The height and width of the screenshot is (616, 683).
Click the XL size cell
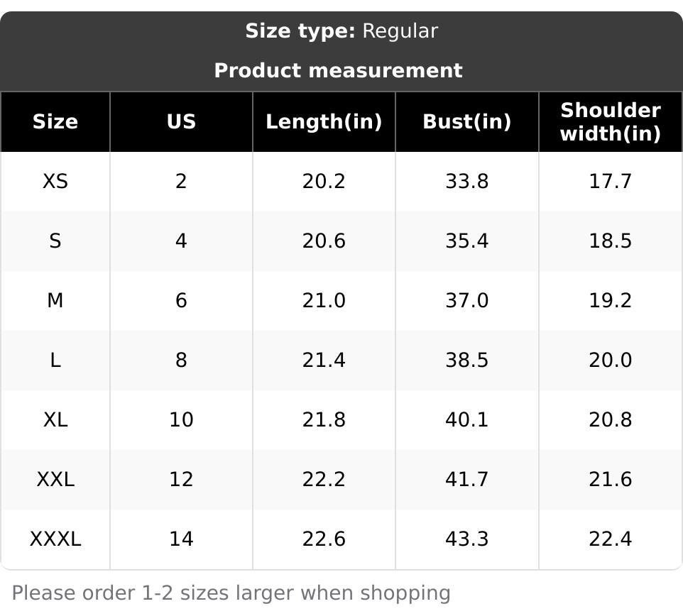coord(55,420)
